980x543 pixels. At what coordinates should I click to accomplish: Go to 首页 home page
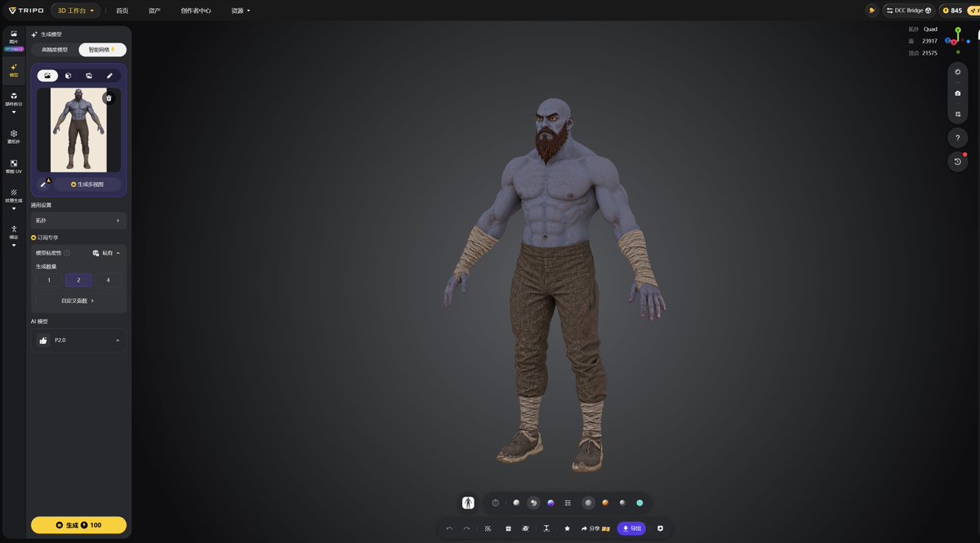(x=122, y=11)
